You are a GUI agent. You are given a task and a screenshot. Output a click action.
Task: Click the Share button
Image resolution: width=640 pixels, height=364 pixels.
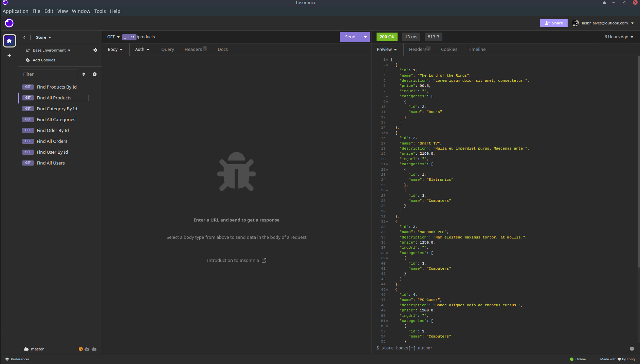tap(554, 23)
